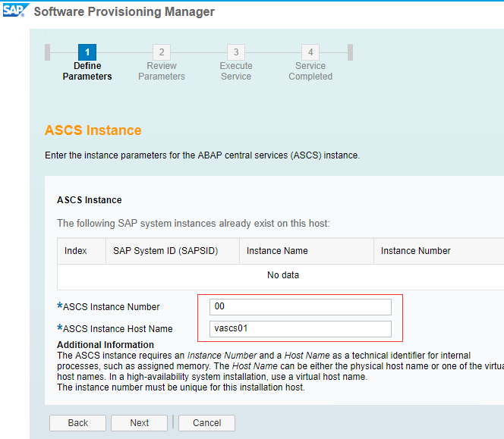Proceed with the Next button
This screenshot has width=504, height=439.
pos(139,423)
